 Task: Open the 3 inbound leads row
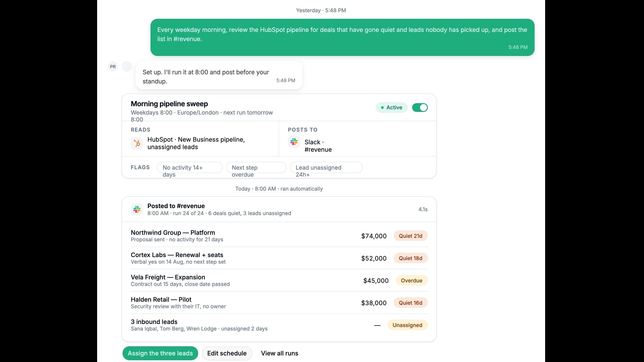[x=279, y=325]
